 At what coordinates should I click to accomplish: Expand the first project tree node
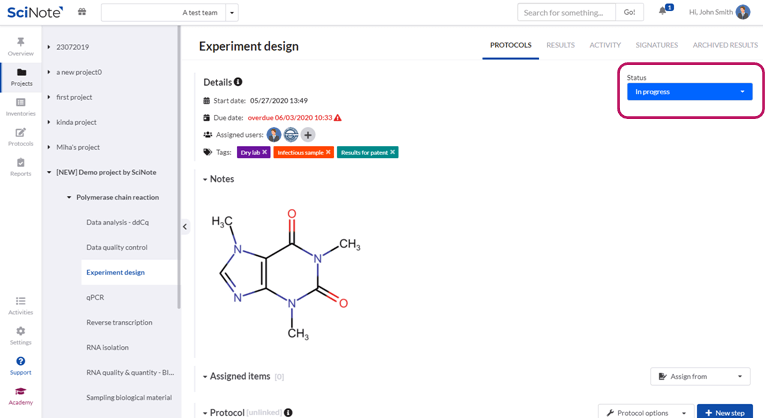click(x=49, y=97)
